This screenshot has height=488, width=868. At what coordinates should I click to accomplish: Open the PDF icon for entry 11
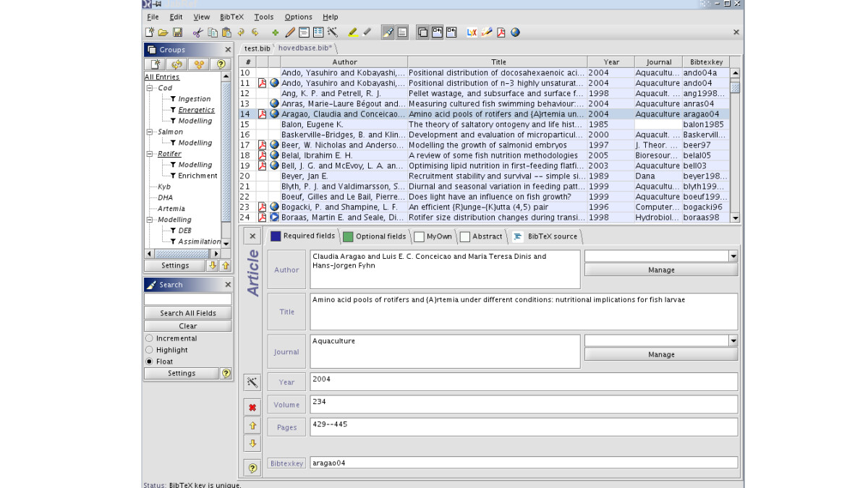[x=263, y=83]
